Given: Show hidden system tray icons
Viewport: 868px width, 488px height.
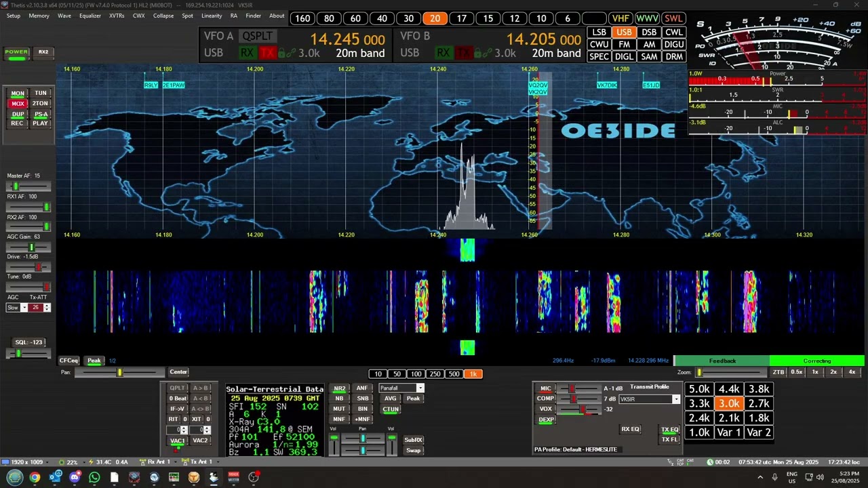Looking at the screenshot, I should click(x=759, y=477).
